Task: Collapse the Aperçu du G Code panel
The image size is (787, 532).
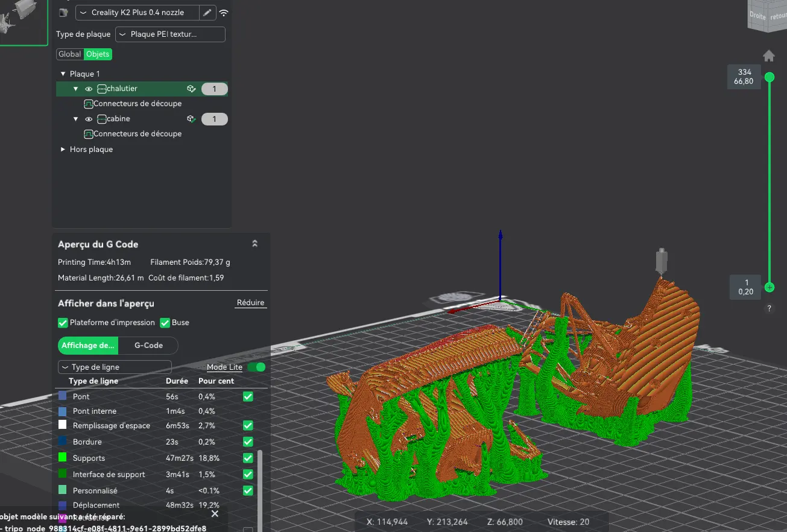Action: pyautogui.click(x=254, y=244)
